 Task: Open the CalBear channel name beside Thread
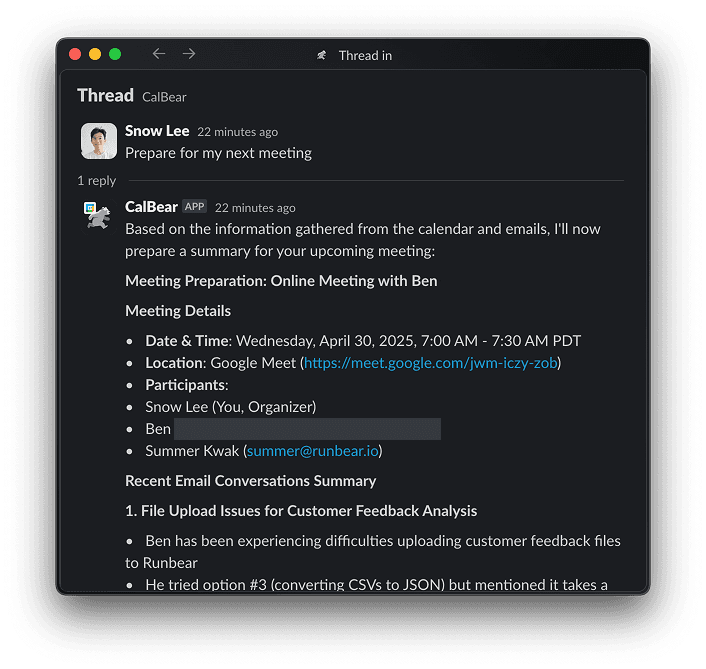(x=164, y=97)
